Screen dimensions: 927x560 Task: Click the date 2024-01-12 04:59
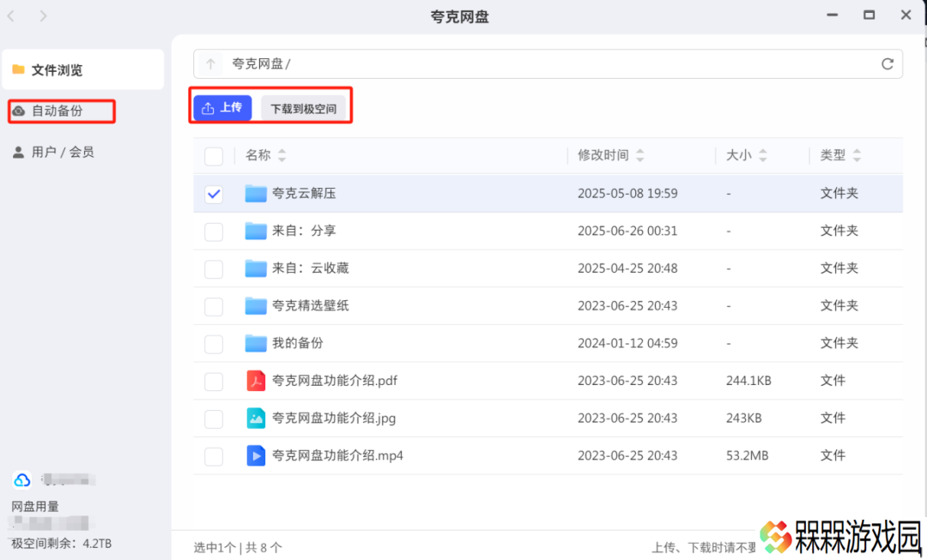click(x=627, y=343)
